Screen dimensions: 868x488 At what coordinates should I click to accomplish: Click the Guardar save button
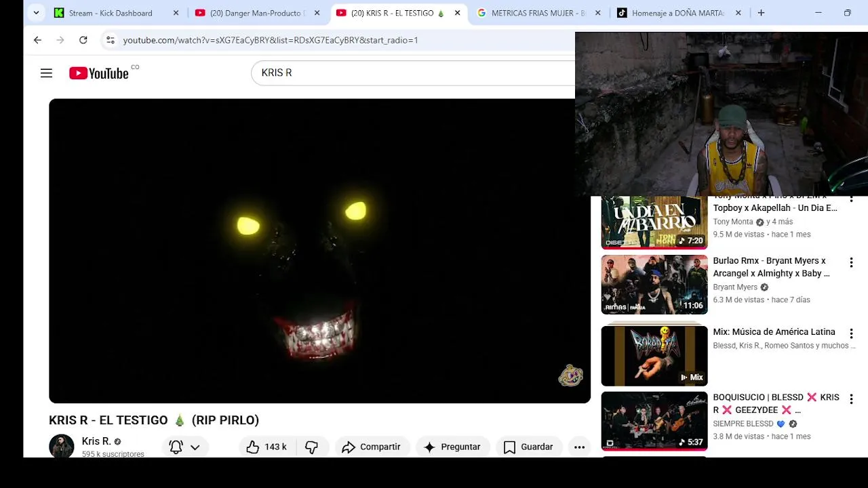[x=528, y=447]
